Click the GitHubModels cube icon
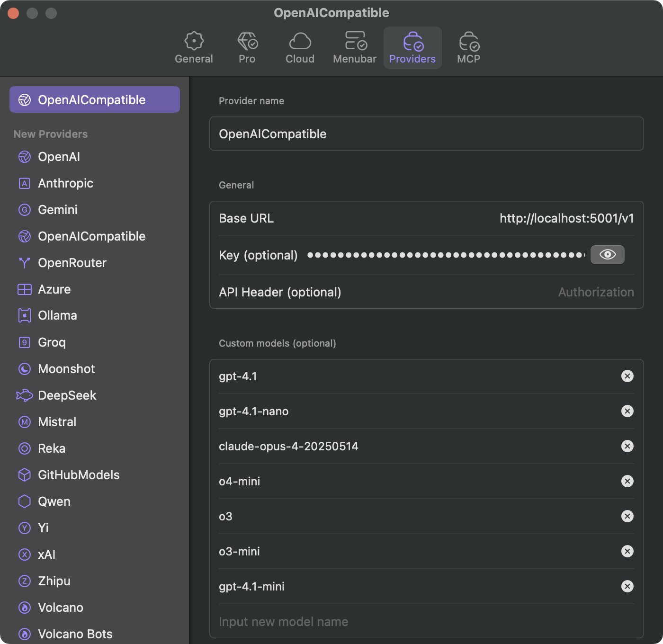Image resolution: width=663 pixels, height=644 pixels. [x=25, y=475]
